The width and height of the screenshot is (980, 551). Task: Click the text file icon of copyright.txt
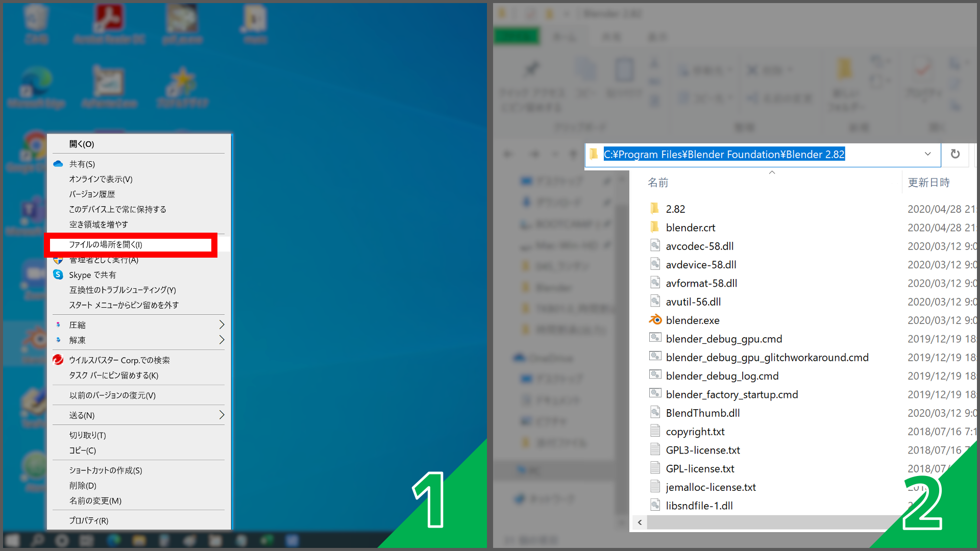click(x=655, y=431)
